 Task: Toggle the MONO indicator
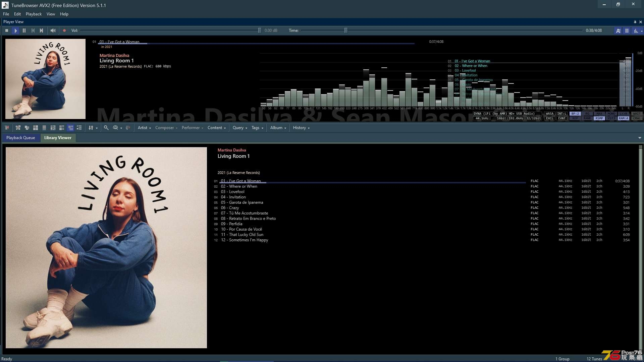tap(611, 114)
